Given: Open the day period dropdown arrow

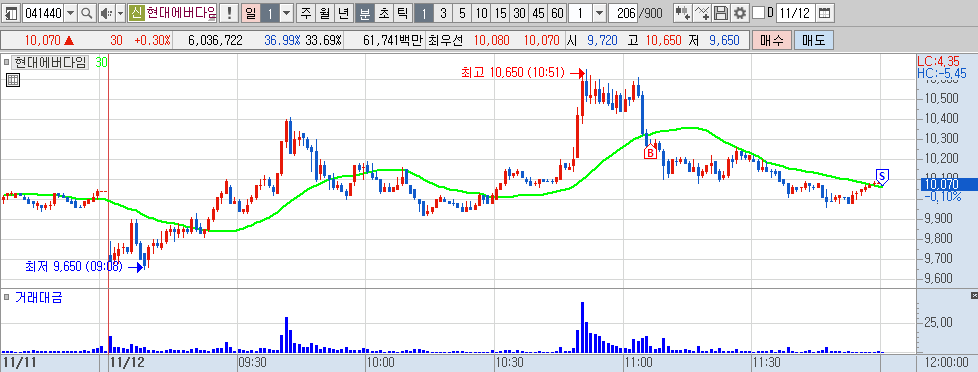Looking at the screenshot, I should [286, 12].
